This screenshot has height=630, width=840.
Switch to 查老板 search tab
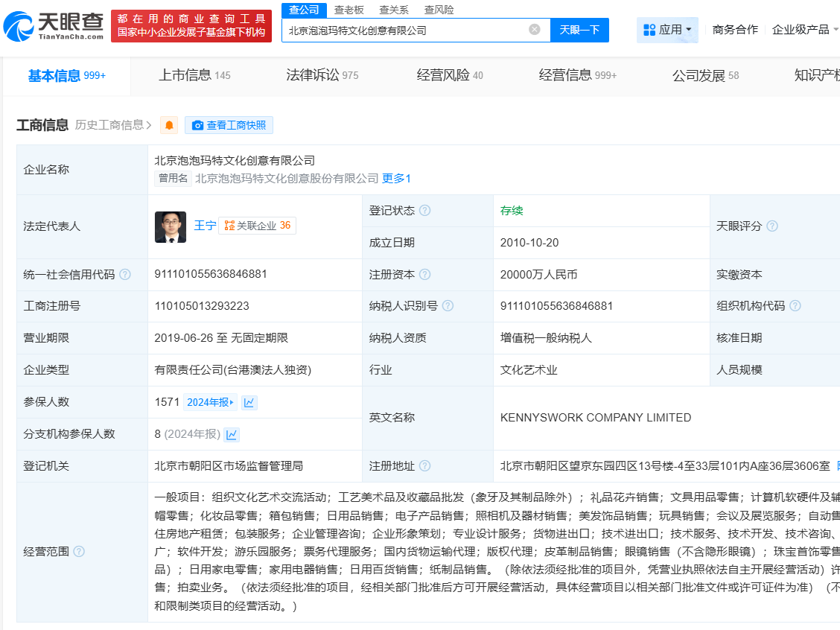(x=349, y=10)
